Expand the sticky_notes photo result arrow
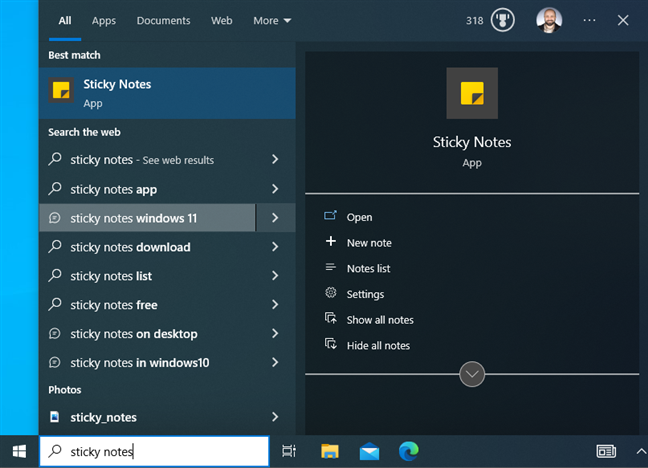 pos(275,417)
